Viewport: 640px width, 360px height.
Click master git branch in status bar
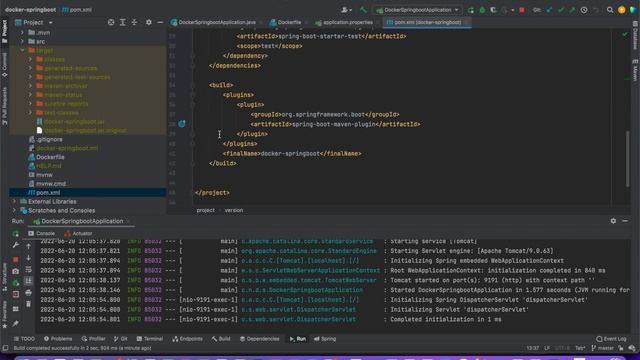pos(602,348)
